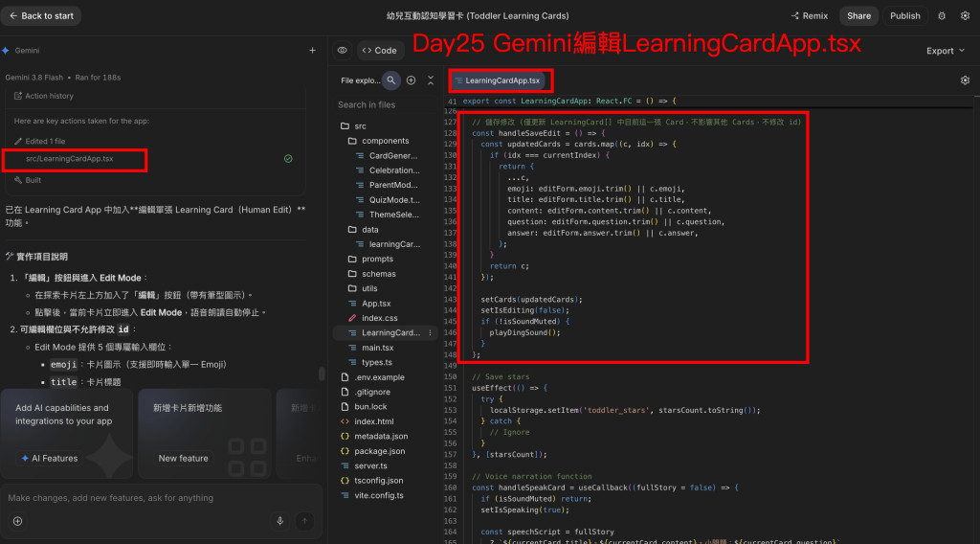The height and width of the screenshot is (544, 980).
Task: Click the attach plus icon below the prompt
Action: point(17,521)
